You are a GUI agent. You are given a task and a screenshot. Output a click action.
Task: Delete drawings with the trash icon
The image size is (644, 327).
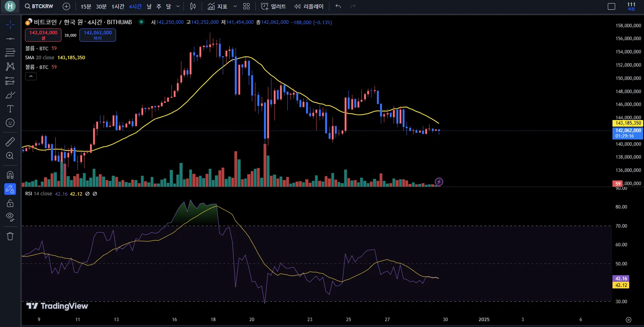point(10,236)
